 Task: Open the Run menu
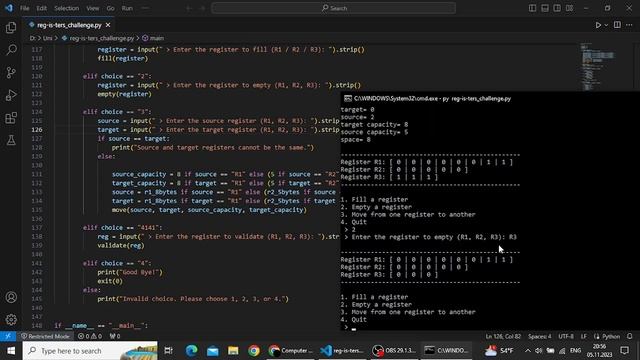[127, 8]
